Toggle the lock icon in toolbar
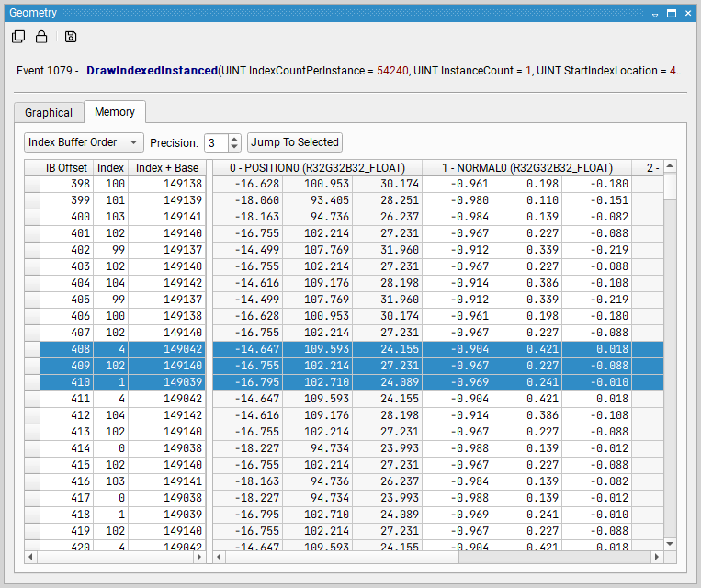This screenshot has height=588, width=701. (41, 37)
